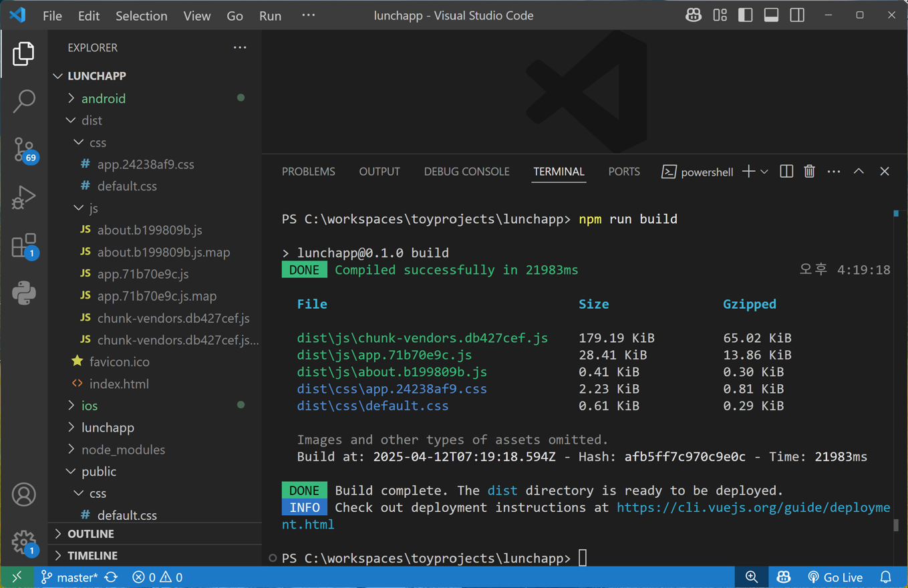
Task: Collapse the css folder under dist
Action: click(x=155, y=142)
